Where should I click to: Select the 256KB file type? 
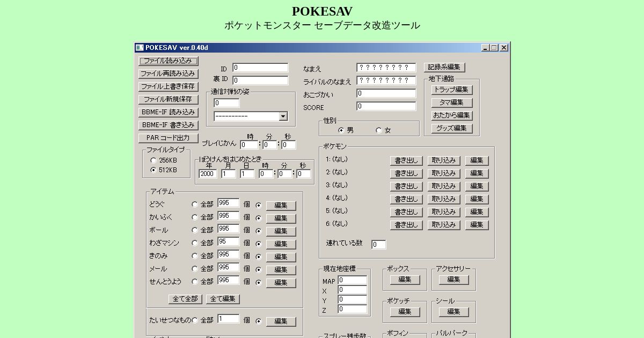click(x=154, y=160)
